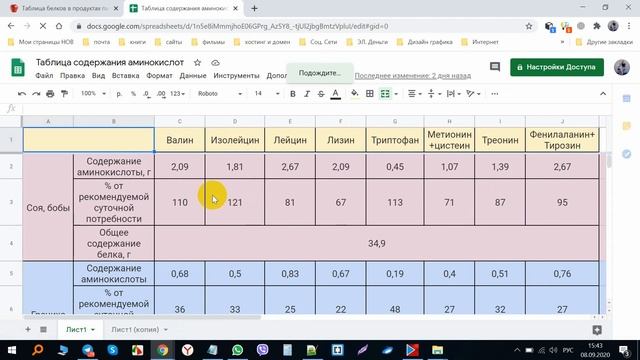Select the Валин header cell
The image size is (640, 360).
tap(180, 140)
